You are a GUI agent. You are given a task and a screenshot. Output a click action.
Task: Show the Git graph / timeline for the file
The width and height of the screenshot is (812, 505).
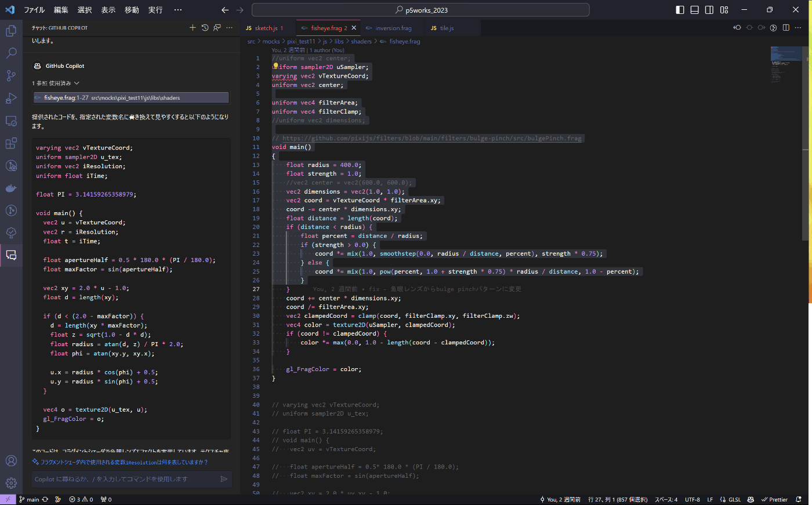773,28
